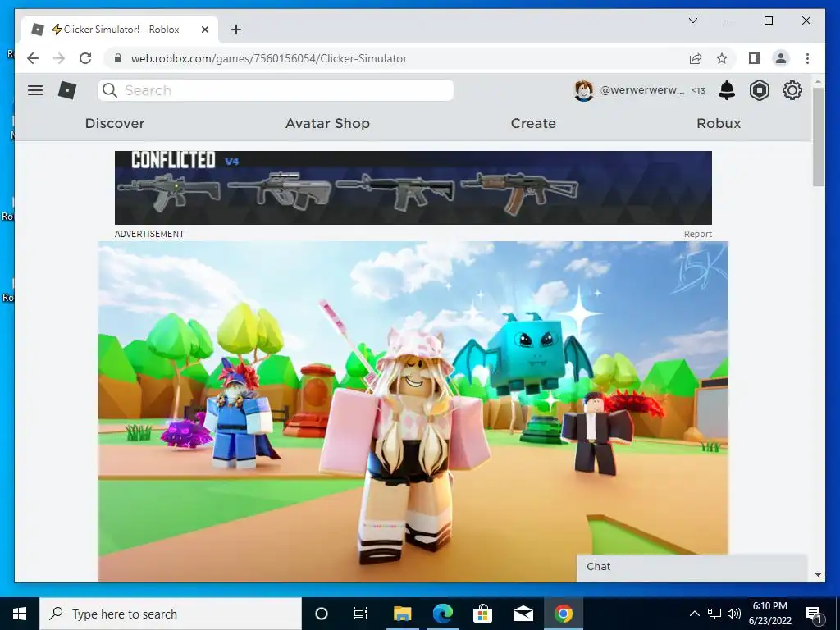Click the Conflicted V4 ad banner
Viewport: 840px width, 630px height.
point(413,188)
